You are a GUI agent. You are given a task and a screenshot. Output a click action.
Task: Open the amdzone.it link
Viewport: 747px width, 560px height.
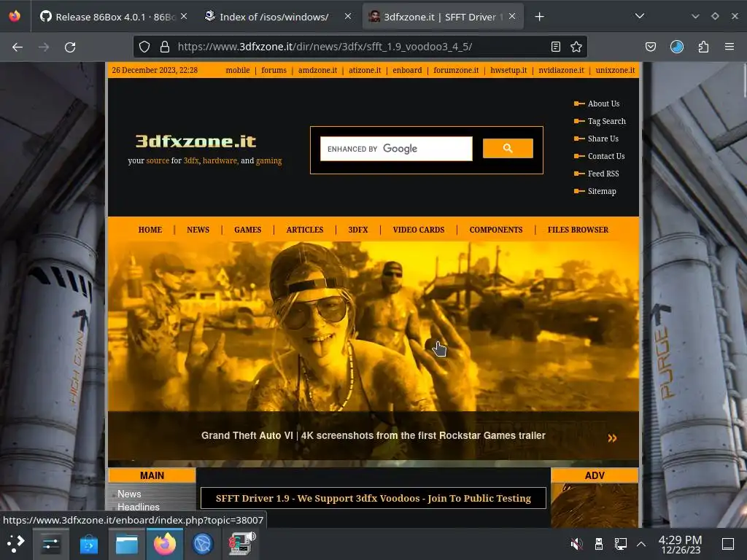[317, 70]
